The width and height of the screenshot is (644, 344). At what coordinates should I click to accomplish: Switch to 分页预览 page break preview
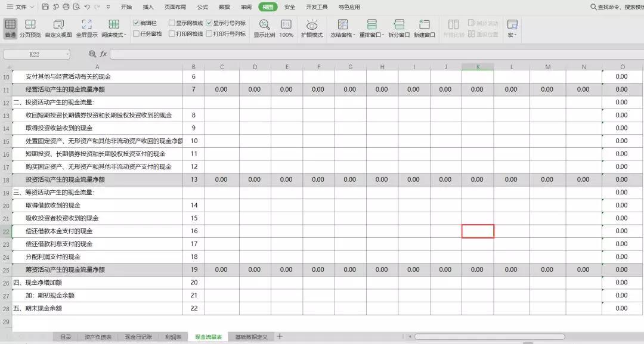(x=30, y=29)
